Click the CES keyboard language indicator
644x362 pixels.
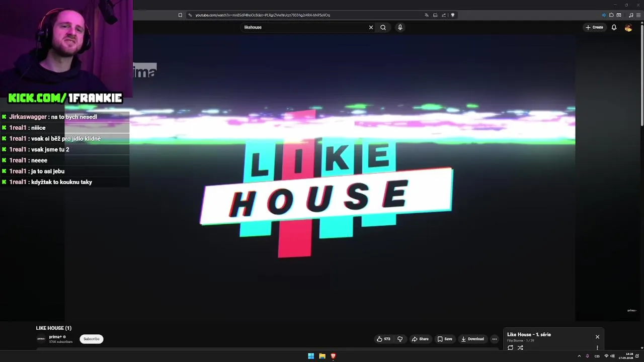point(597,356)
